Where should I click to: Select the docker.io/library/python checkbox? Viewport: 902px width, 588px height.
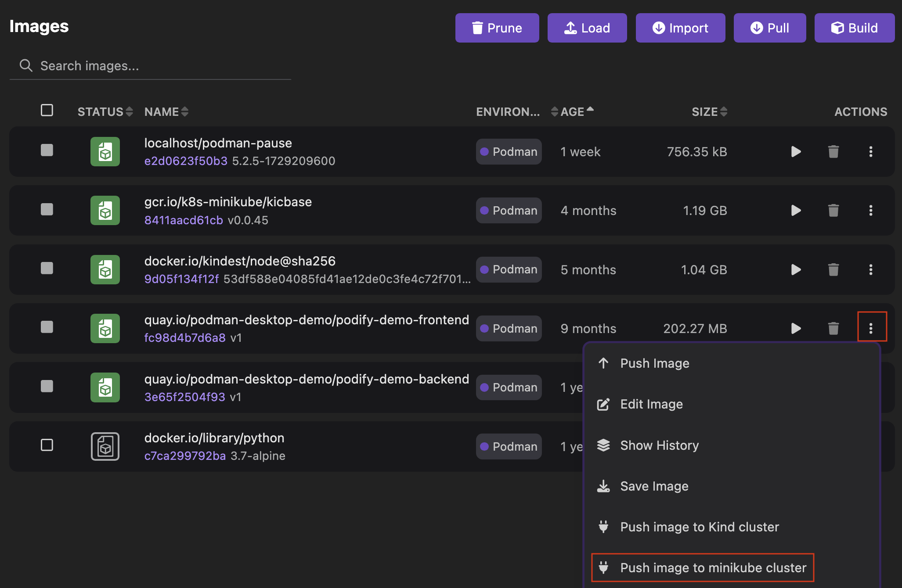47,445
